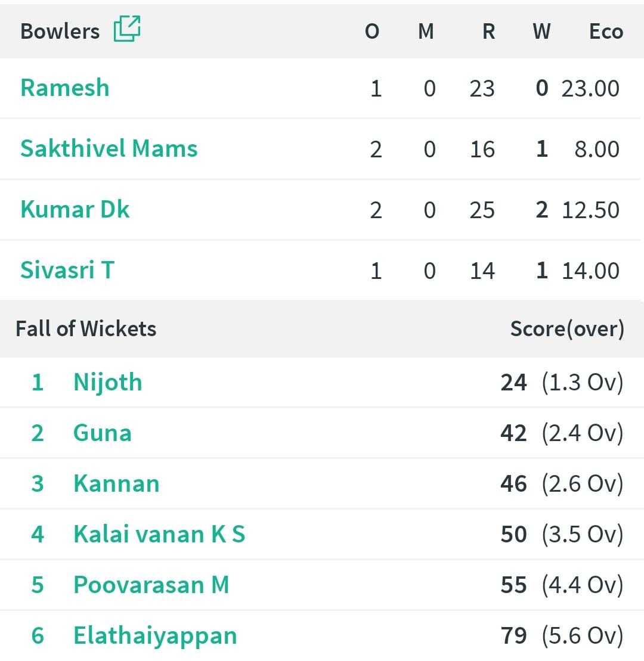View Kalai vanan K S profile
Viewport: 644px width, 661px height.
click(159, 534)
